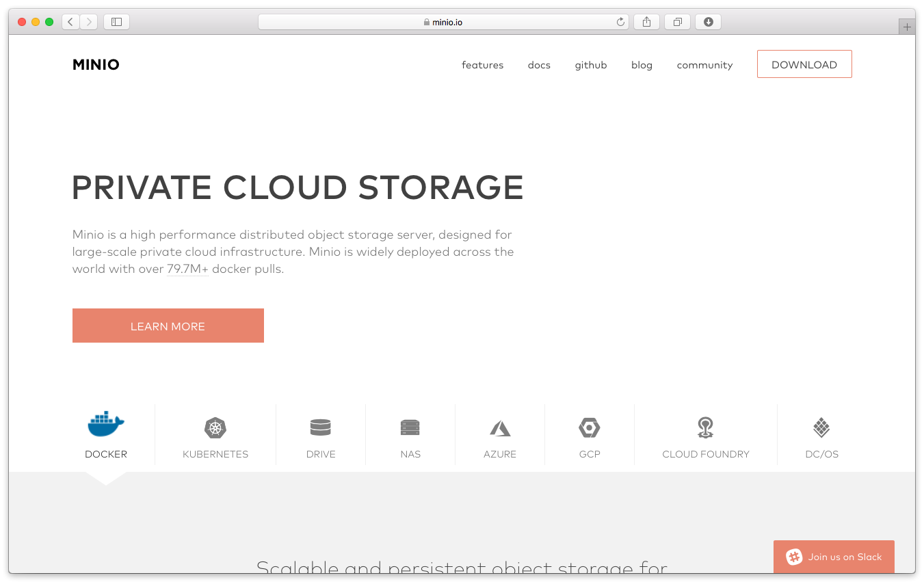Image resolution: width=924 pixels, height=582 pixels.
Task: Click the PRIVATE CLOUD STORAGE heading
Action: click(298, 187)
